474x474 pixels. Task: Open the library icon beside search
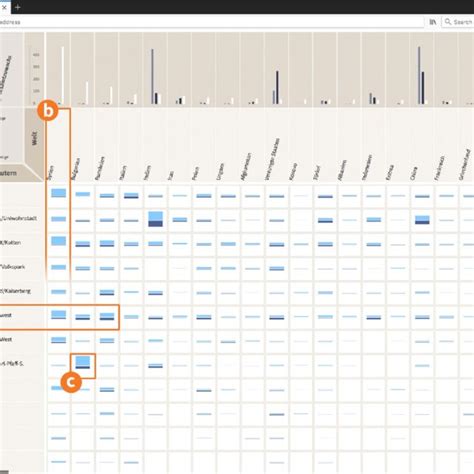point(433,22)
